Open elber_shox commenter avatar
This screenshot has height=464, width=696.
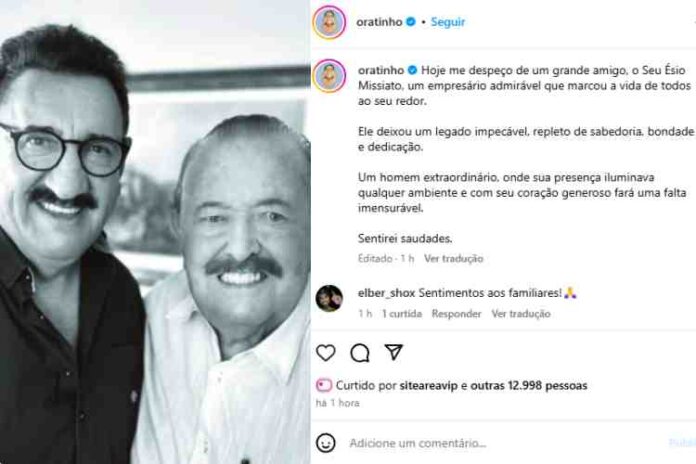329,298
